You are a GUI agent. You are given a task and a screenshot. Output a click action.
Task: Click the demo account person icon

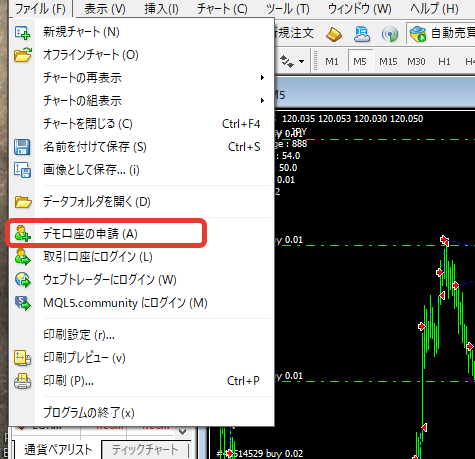tap(23, 234)
